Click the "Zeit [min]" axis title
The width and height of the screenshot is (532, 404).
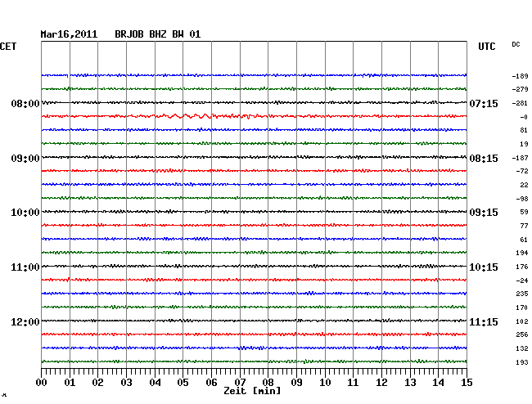[252, 391]
